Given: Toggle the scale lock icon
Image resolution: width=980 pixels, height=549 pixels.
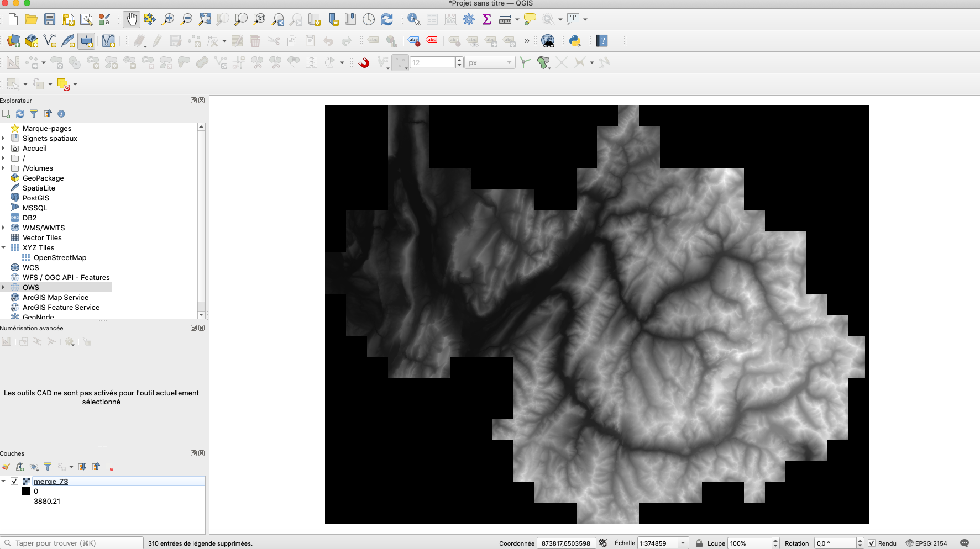Looking at the screenshot, I should click(699, 543).
